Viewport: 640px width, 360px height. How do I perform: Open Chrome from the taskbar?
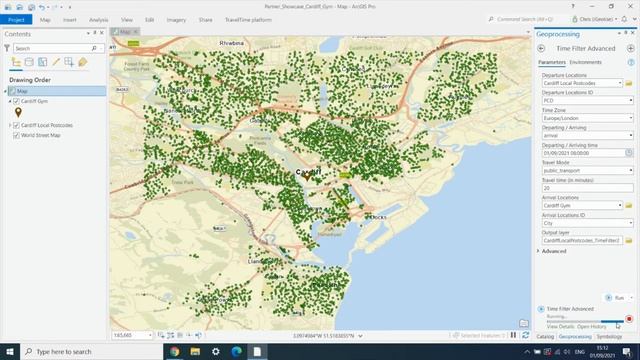tap(174, 351)
